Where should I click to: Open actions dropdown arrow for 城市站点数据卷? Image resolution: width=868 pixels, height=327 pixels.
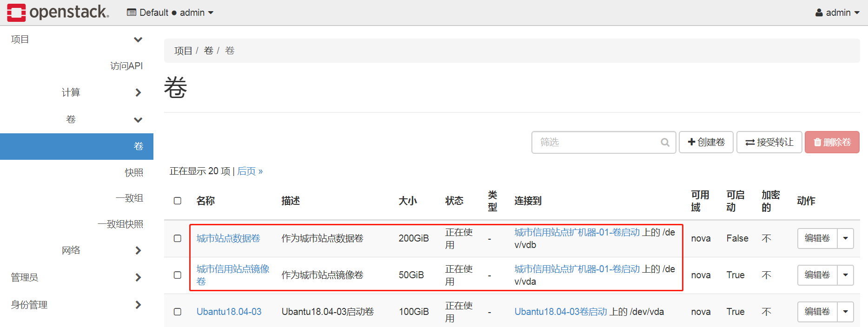coord(846,238)
